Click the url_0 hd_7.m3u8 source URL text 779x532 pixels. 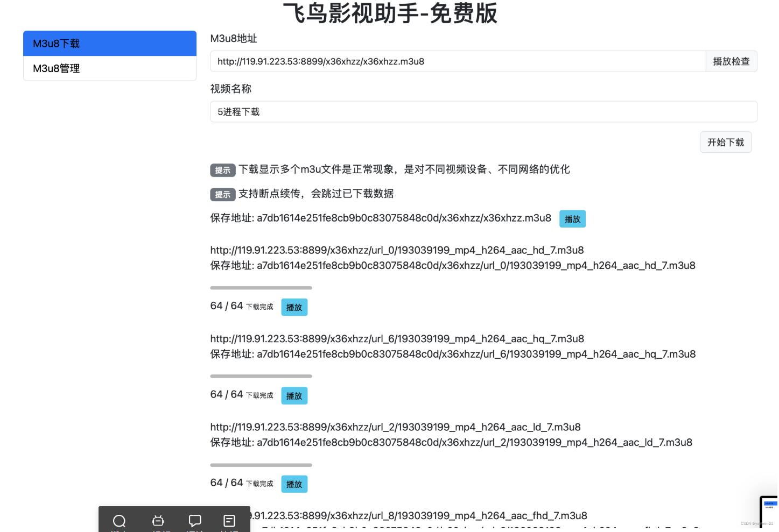pyautogui.click(x=397, y=250)
